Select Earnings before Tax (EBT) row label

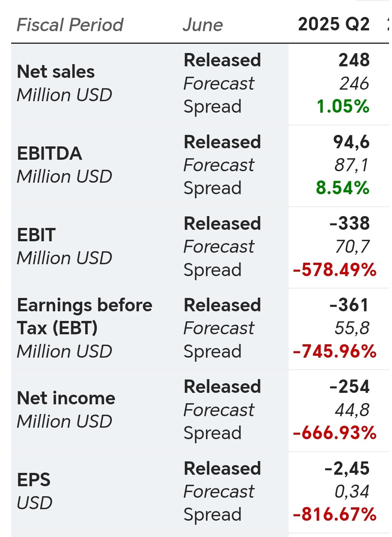coord(84,316)
